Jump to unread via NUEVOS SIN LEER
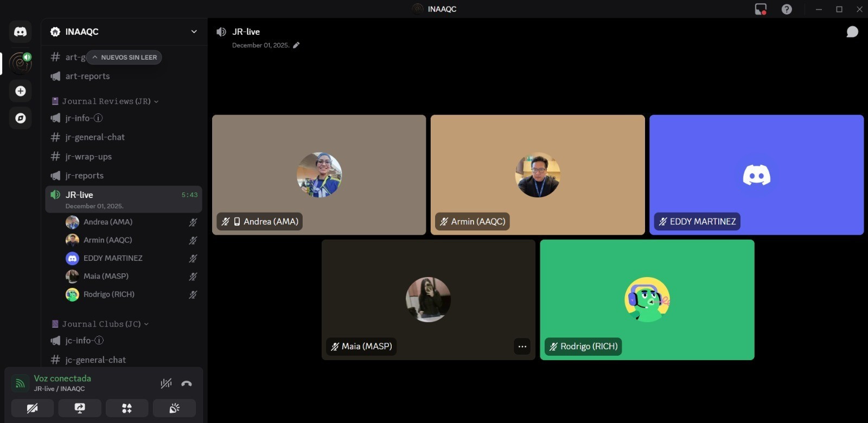Screen dimensions: 868x423 click(124, 57)
